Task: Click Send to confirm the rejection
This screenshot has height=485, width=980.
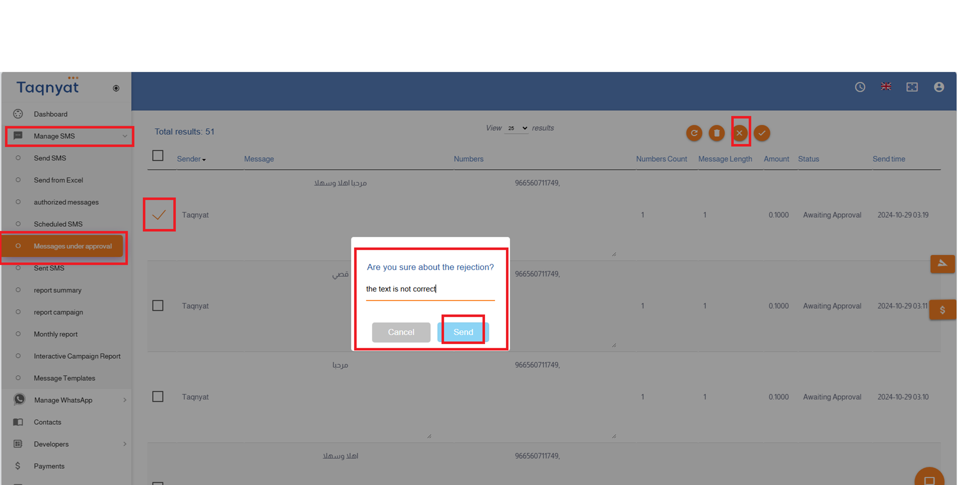Action: coord(463,332)
